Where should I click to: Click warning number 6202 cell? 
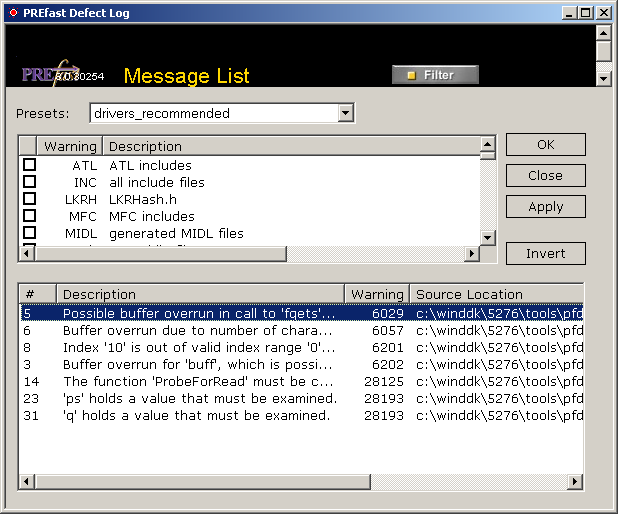coord(388,364)
